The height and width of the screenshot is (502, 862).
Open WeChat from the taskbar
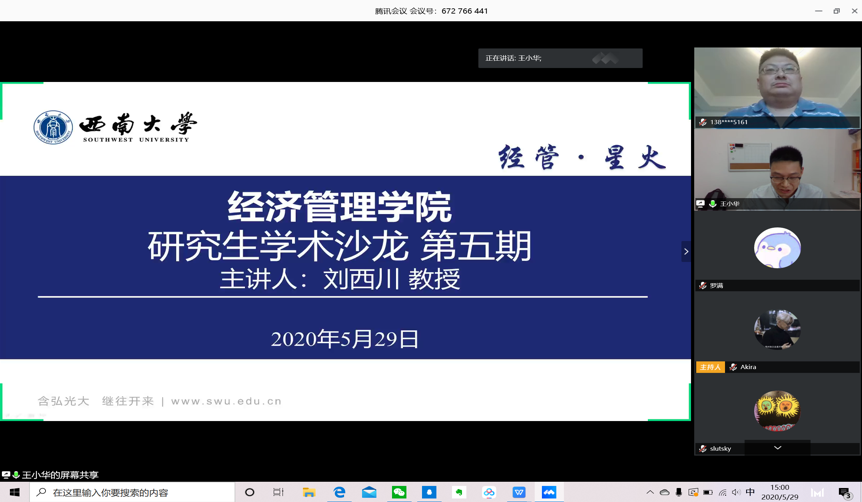point(399,492)
